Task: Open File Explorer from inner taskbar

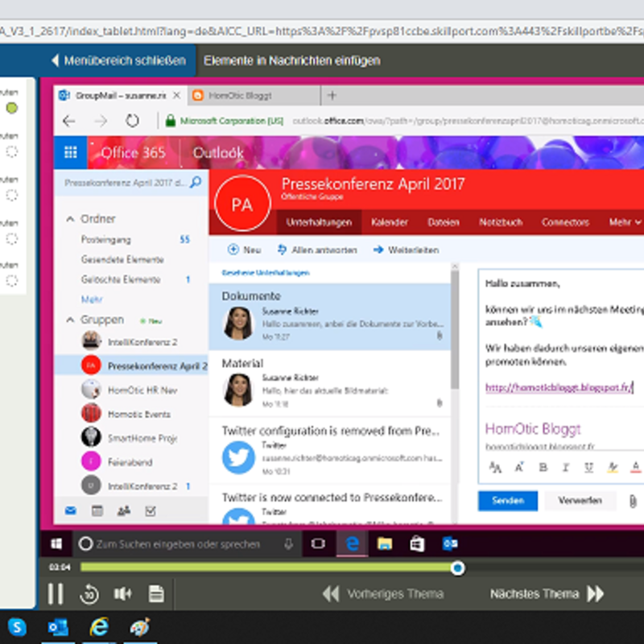Action: (x=385, y=544)
